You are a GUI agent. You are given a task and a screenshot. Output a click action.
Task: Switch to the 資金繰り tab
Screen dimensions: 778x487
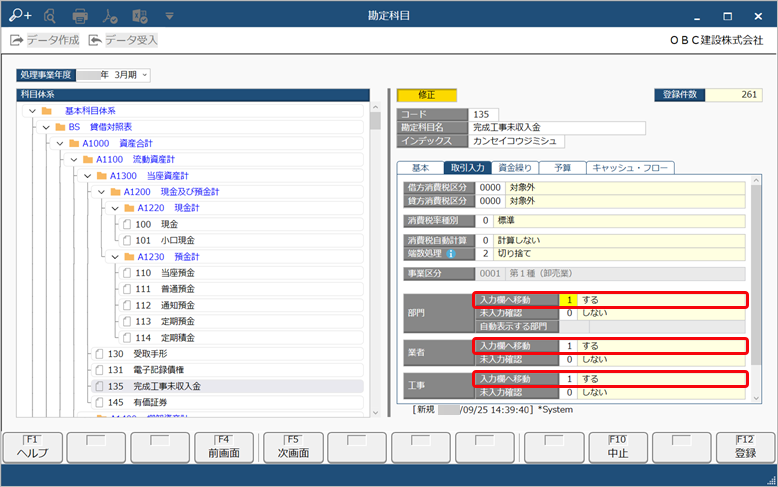tap(515, 168)
